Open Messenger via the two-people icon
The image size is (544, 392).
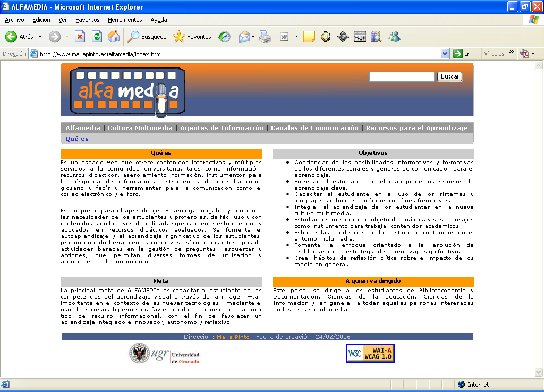394,37
